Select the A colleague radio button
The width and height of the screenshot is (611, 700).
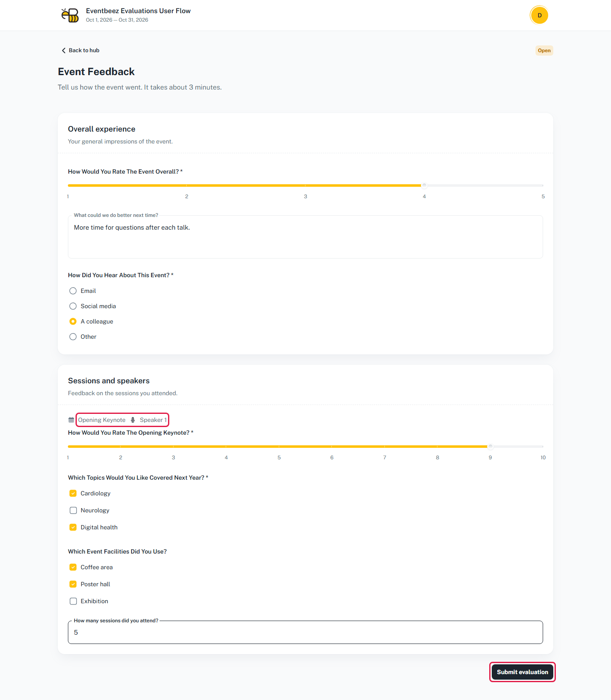pyautogui.click(x=73, y=321)
